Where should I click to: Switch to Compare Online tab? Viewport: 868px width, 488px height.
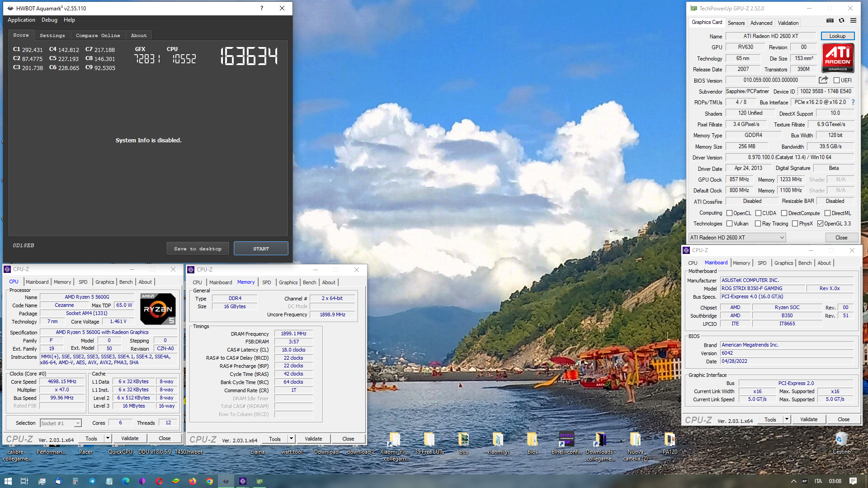(x=98, y=35)
